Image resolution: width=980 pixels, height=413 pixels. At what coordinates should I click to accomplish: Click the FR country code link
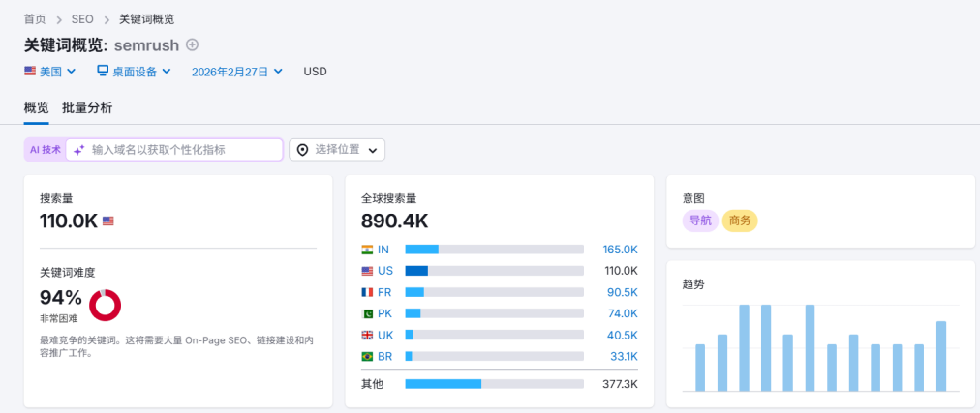(x=384, y=292)
